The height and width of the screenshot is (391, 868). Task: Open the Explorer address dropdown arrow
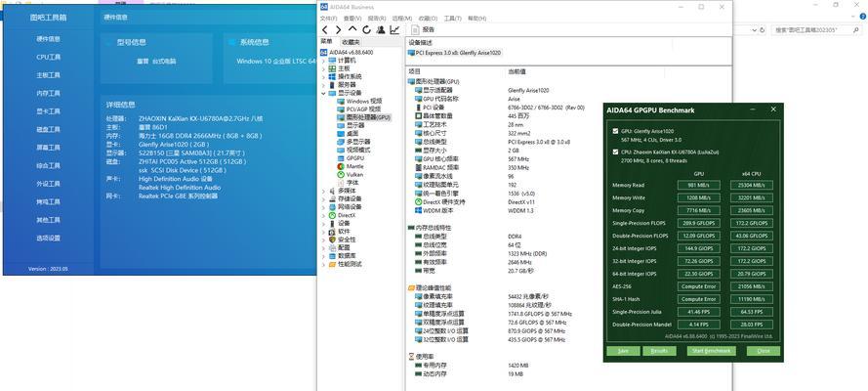[x=753, y=30]
